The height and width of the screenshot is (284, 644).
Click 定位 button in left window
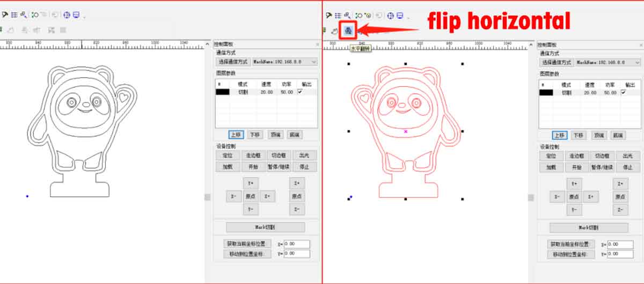pos(227,155)
